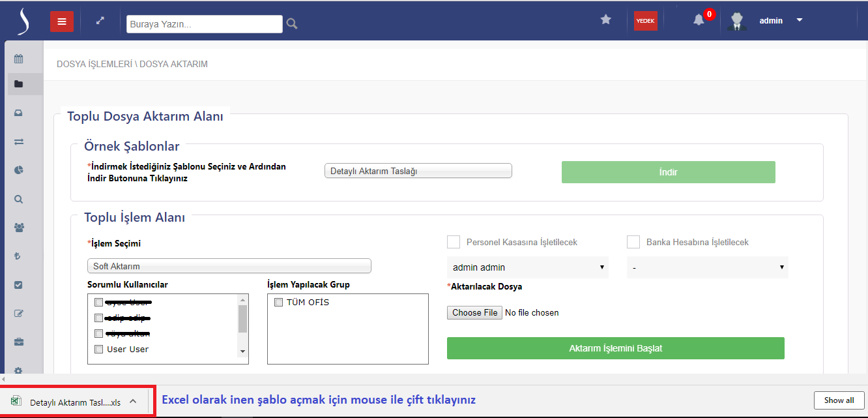Screen dimensions: 868x418
Task: Check the Banka Hesabına İşletilecek box
Action: click(x=633, y=242)
